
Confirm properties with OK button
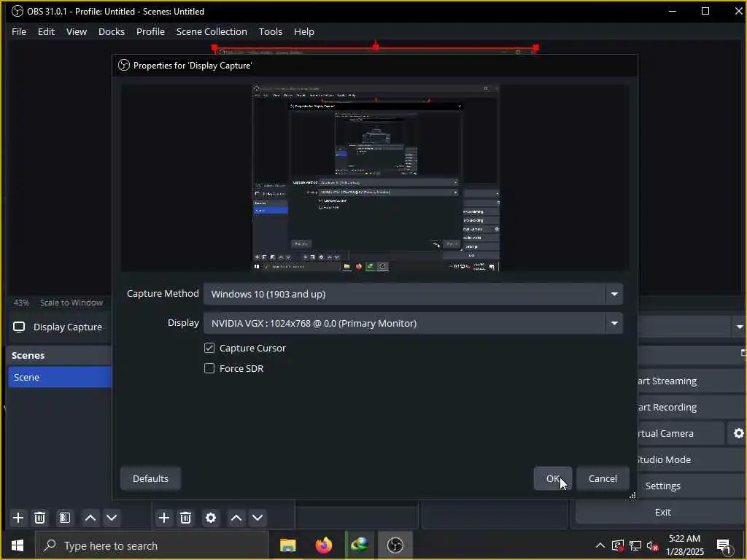(x=553, y=478)
